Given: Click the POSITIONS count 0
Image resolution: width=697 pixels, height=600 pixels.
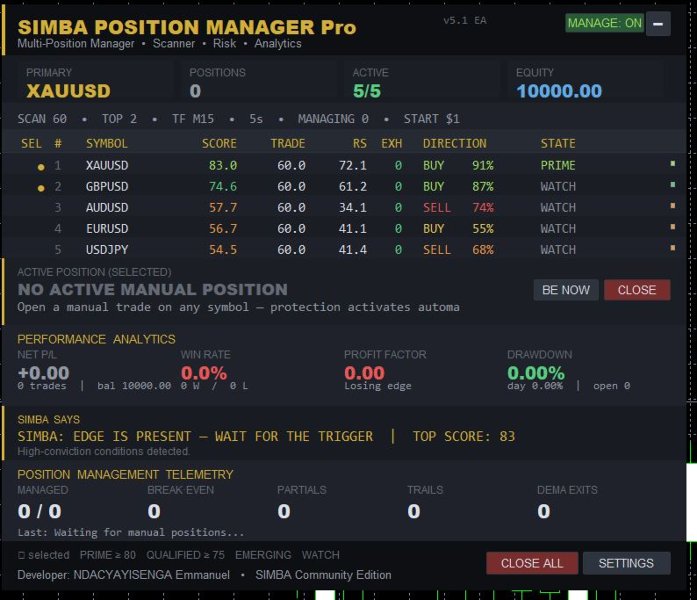Looking at the screenshot, I should click(x=195, y=91).
